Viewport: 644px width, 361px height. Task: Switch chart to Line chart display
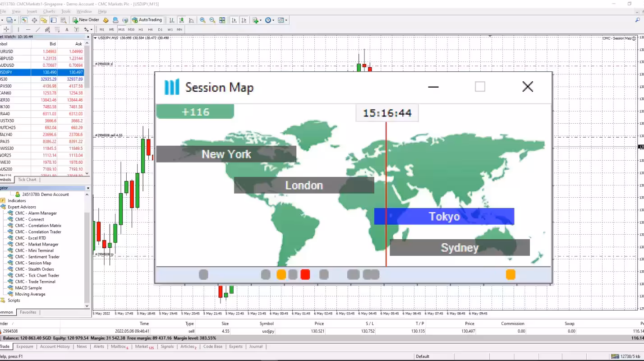(190, 20)
